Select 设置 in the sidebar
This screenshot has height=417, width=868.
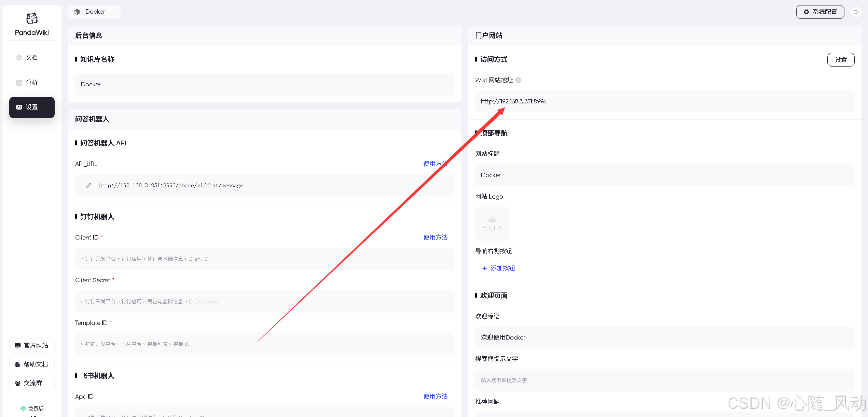[32, 107]
